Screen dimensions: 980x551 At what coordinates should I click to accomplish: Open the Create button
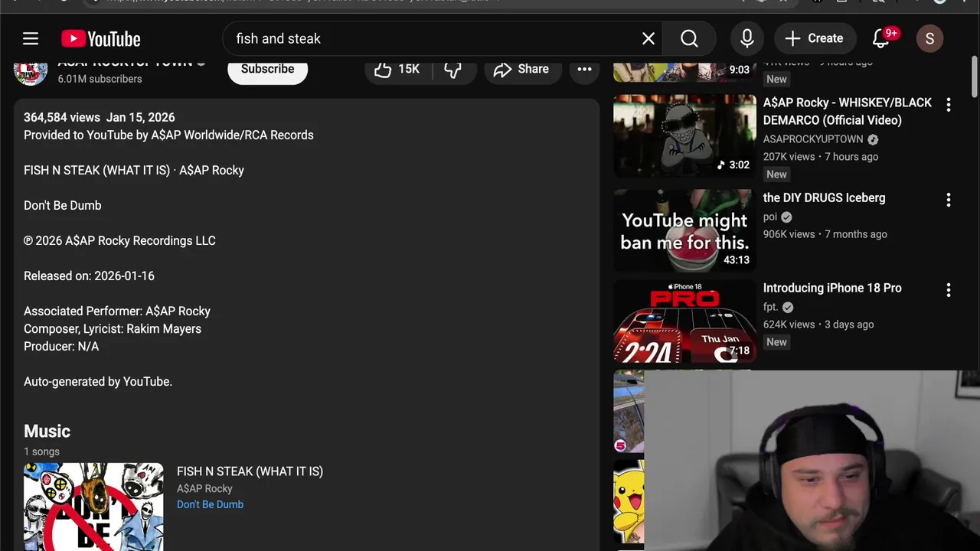click(x=814, y=38)
